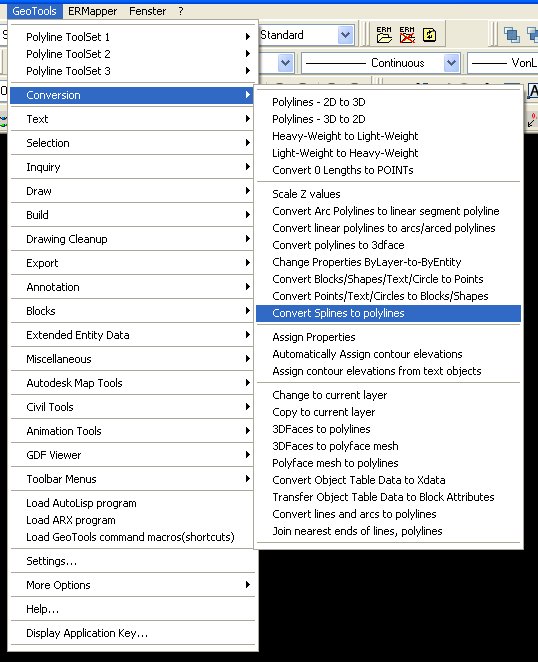Choose Copy to current layer
Image resolution: width=538 pixels, height=662 pixels.
coord(388,412)
